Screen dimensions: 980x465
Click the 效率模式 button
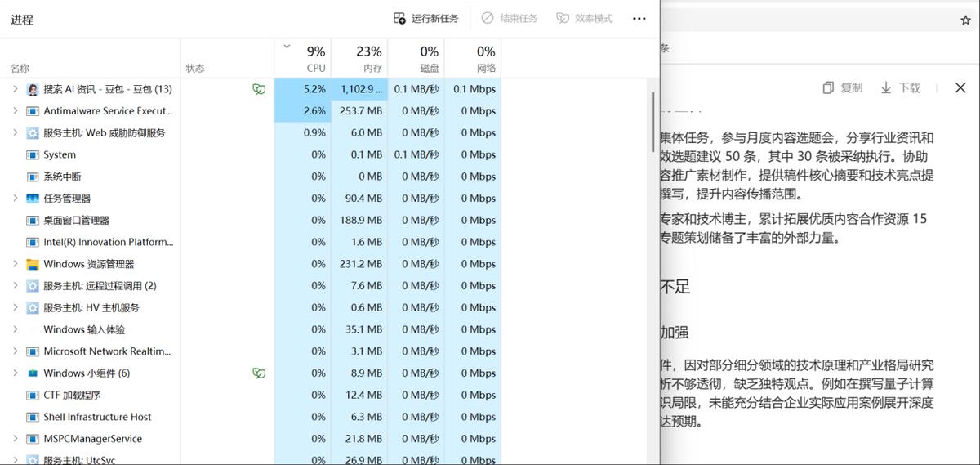[585, 18]
